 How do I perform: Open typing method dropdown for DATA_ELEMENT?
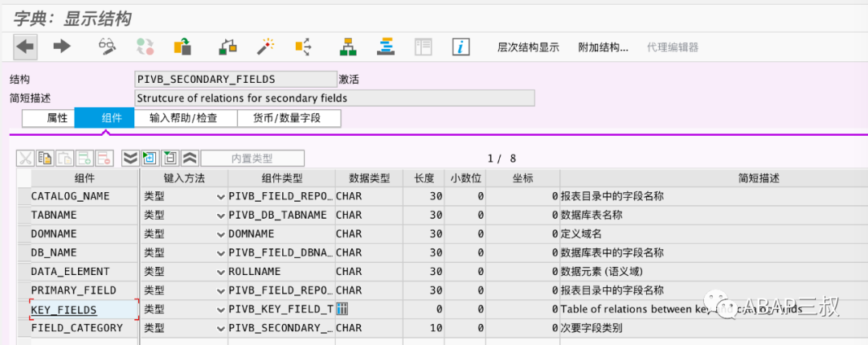222,272
